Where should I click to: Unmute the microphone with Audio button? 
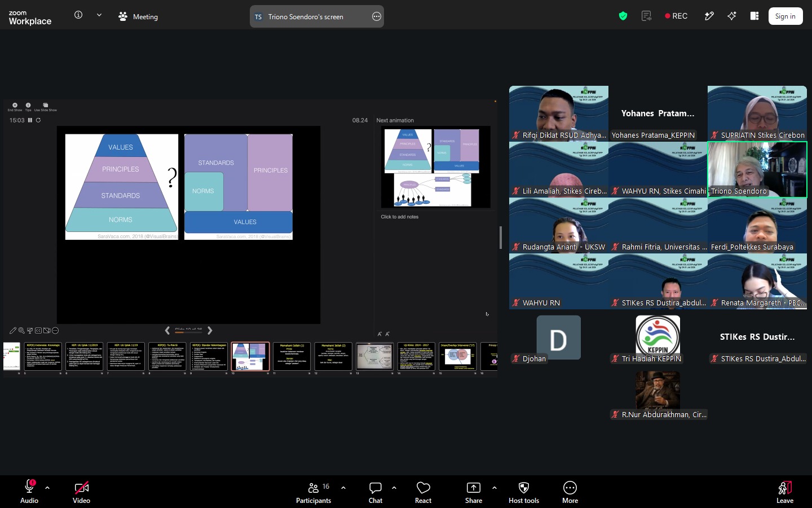click(x=29, y=492)
